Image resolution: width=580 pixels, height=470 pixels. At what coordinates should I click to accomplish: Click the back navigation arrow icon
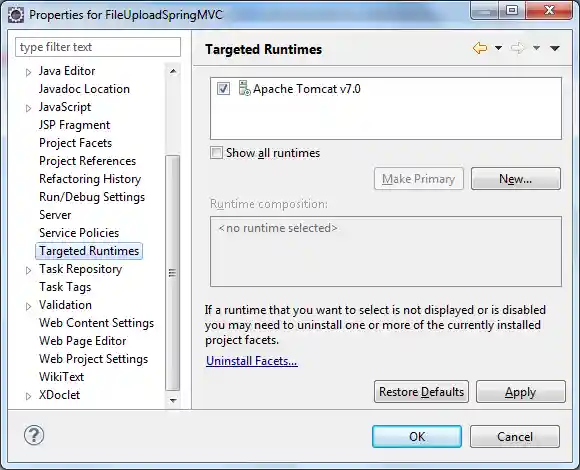[x=480, y=48]
